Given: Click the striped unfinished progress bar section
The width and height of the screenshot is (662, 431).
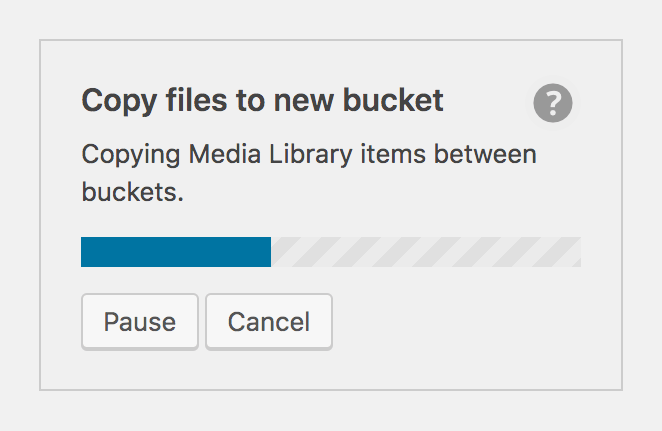Looking at the screenshot, I should (425, 252).
